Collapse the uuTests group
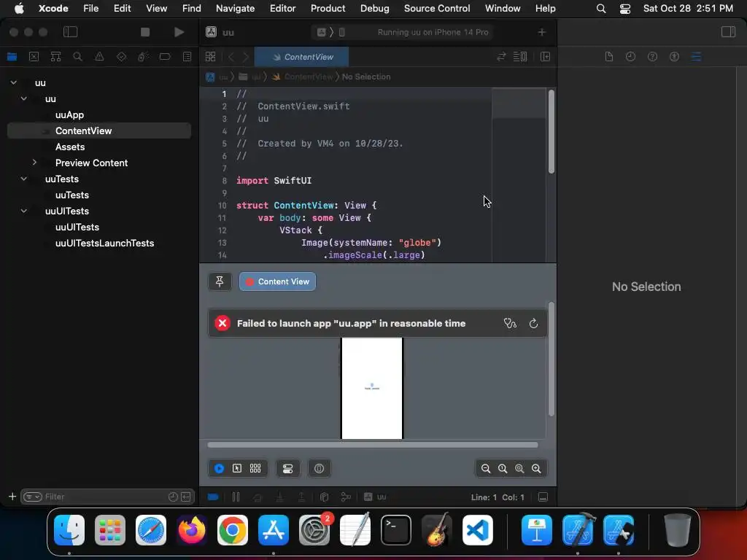747x560 pixels. (24, 179)
